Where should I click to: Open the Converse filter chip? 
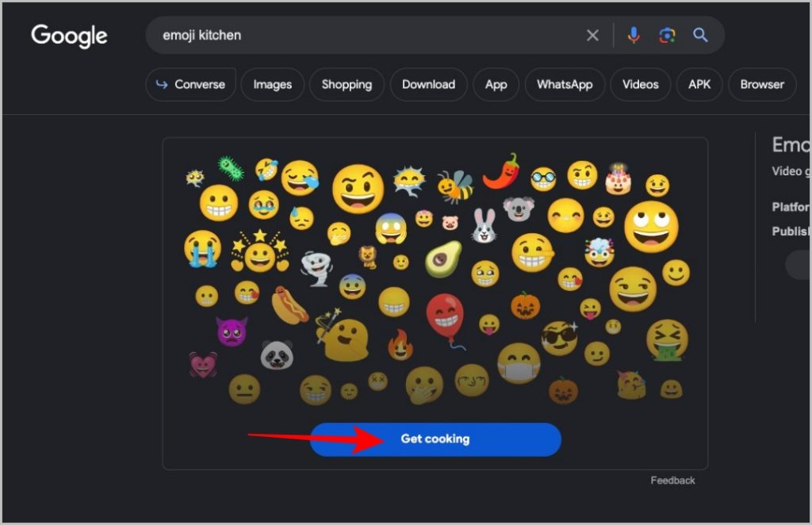point(190,84)
